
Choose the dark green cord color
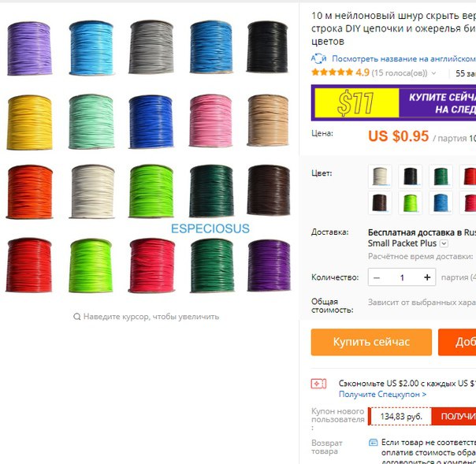pos(441,176)
